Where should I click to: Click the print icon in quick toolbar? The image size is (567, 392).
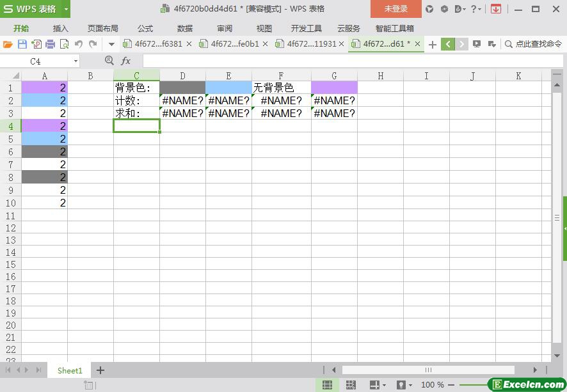pos(50,44)
